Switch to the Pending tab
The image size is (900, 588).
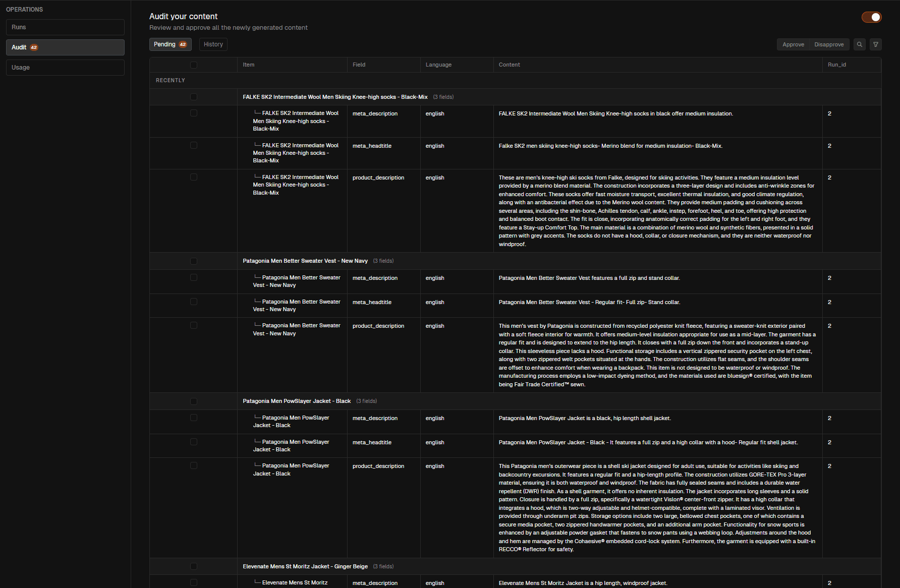pos(170,44)
